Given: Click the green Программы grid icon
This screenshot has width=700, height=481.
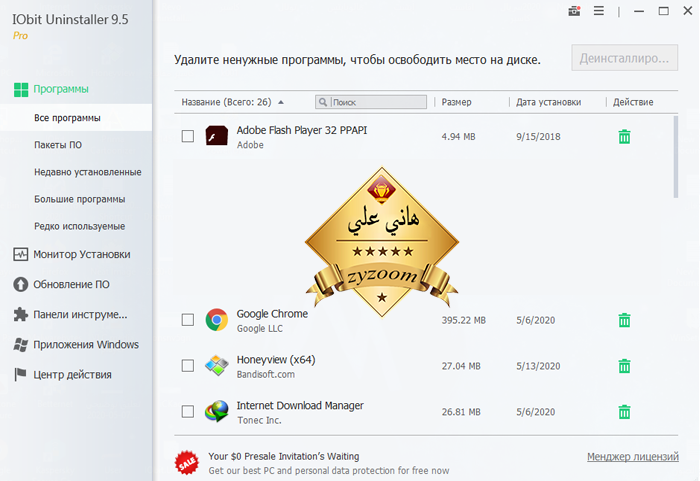Looking at the screenshot, I should tap(21, 89).
